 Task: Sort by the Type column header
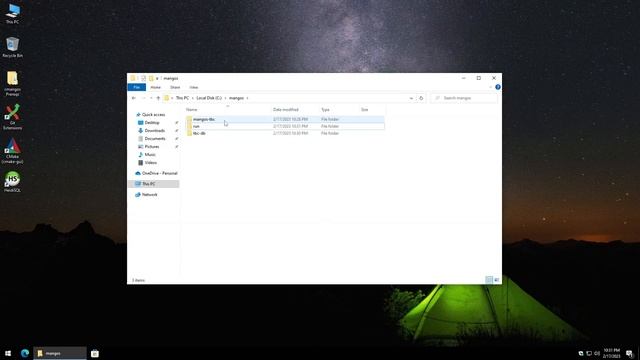(340, 109)
